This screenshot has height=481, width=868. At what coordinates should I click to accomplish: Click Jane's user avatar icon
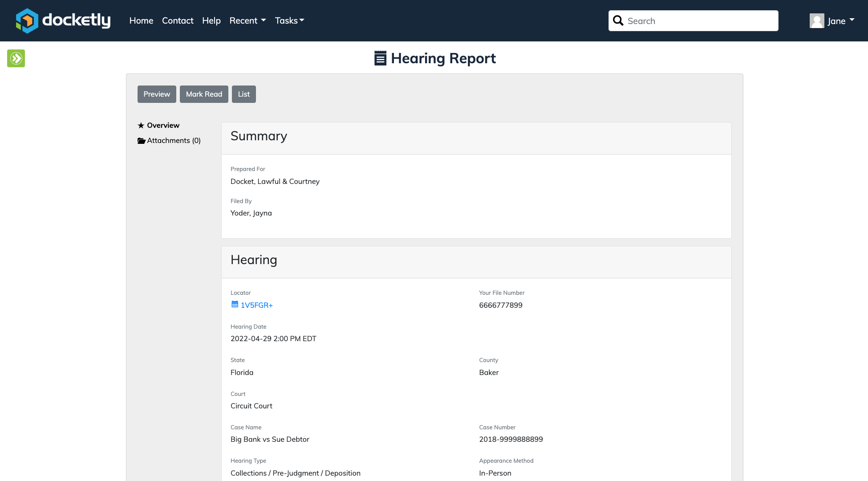click(x=816, y=20)
